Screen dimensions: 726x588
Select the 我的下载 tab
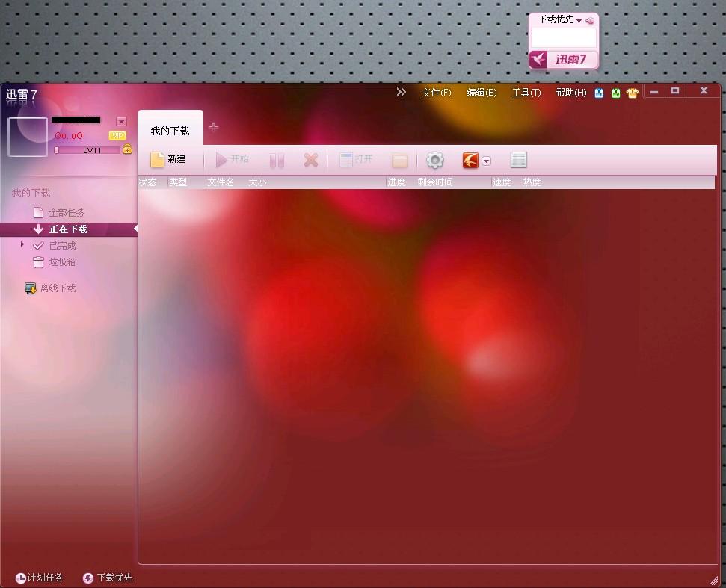coord(170,131)
